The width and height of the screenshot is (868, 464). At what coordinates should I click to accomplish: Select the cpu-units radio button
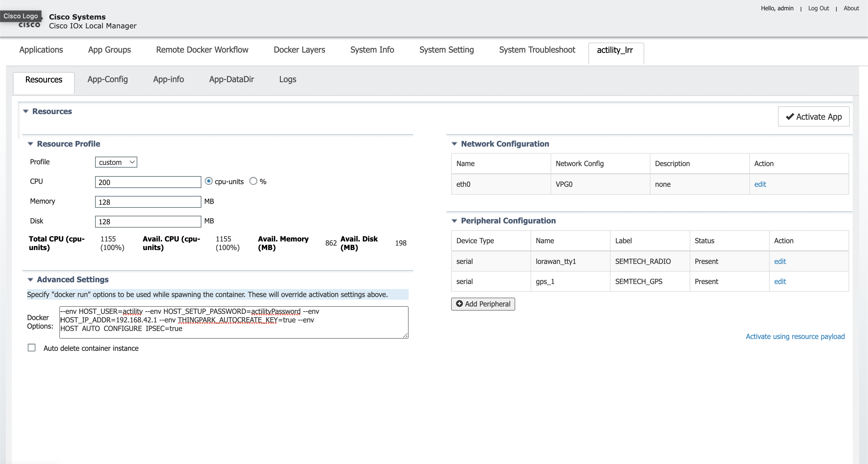pos(209,181)
